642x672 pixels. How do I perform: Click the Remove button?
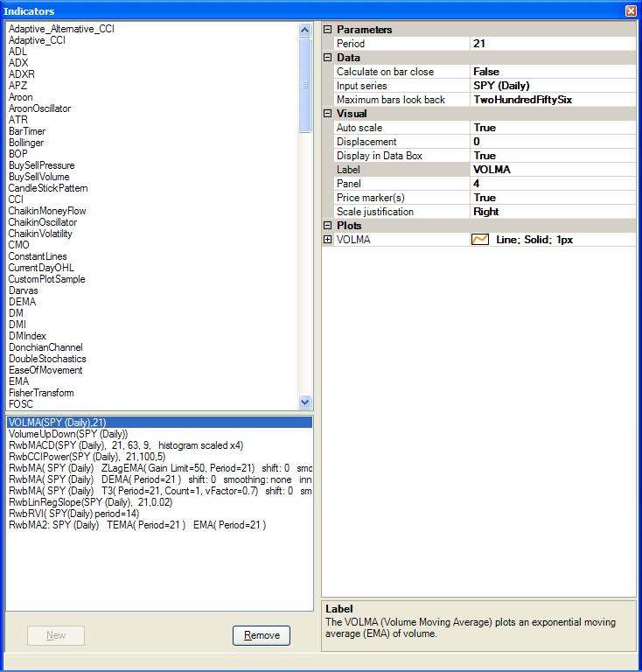pyautogui.click(x=262, y=635)
